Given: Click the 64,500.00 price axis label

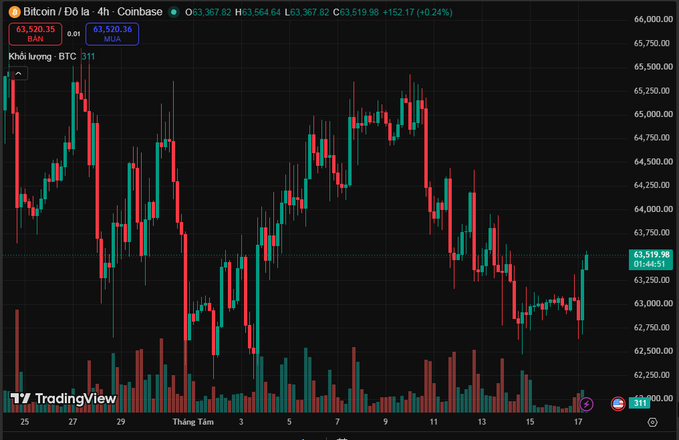Looking at the screenshot, I should [x=653, y=162].
